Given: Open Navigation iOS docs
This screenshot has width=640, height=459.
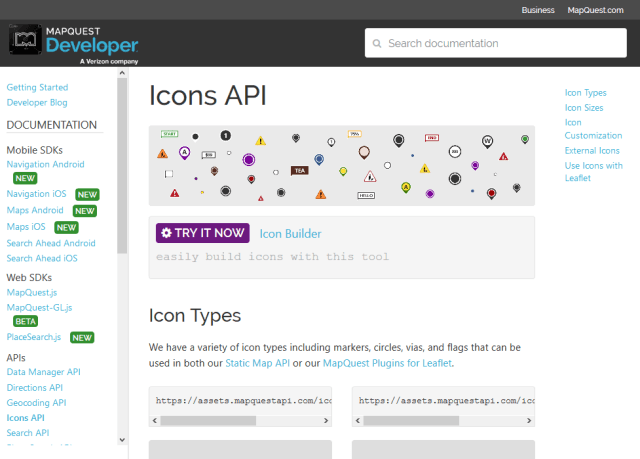Looking at the screenshot, I should (x=36, y=194).
